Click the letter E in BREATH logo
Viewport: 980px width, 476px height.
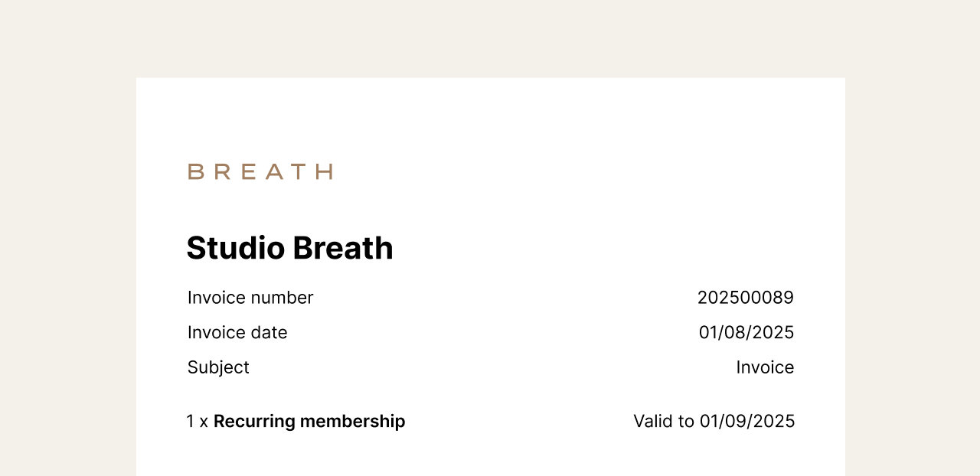(x=247, y=171)
